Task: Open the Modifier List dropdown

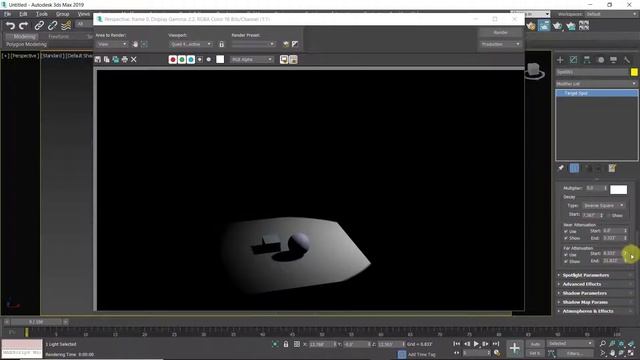Action: (596, 84)
